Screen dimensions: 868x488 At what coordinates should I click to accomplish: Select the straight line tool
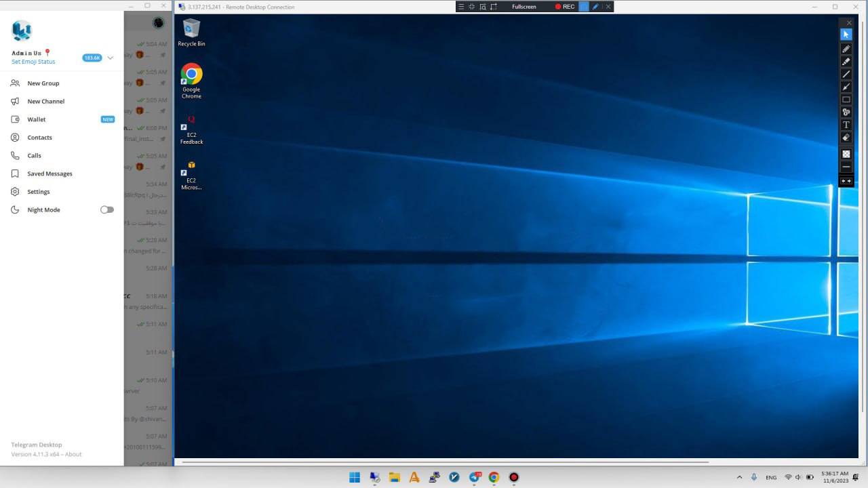tap(846, 74)
